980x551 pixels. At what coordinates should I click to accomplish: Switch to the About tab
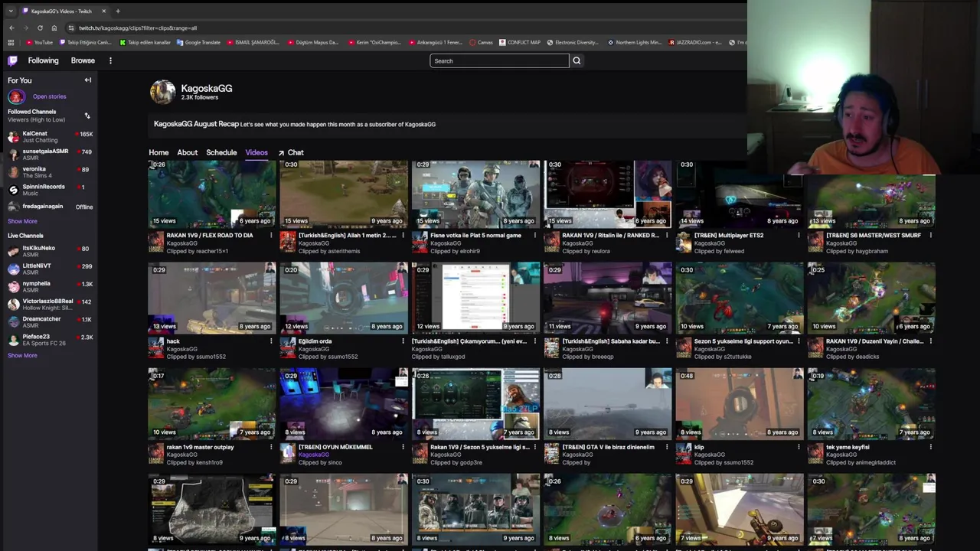pos(188,152)
